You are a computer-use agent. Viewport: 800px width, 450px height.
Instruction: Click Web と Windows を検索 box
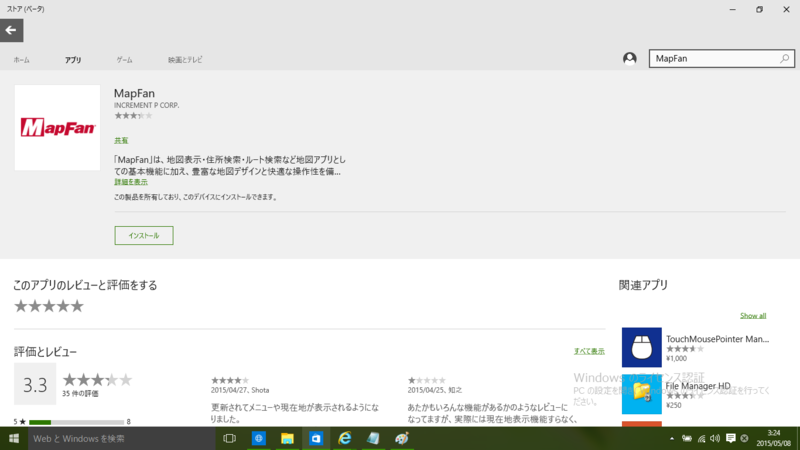coord(121,438)
